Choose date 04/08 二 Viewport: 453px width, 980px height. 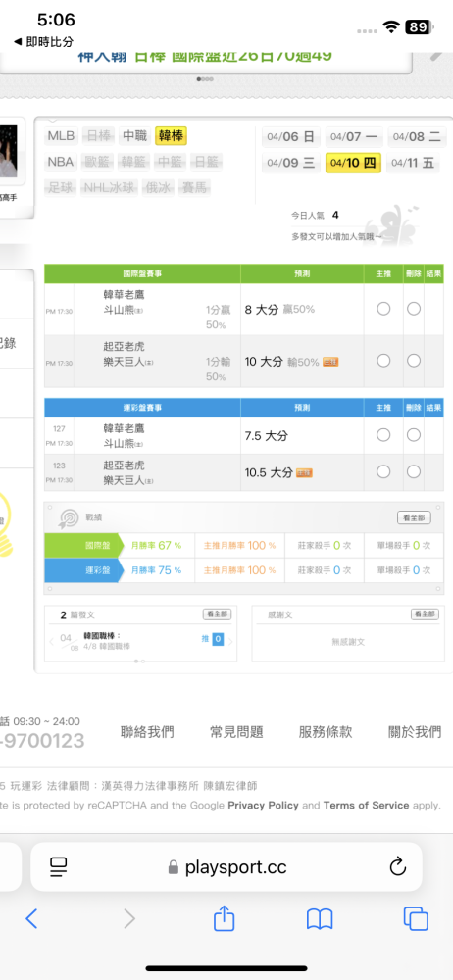click(x=418, y=137)
